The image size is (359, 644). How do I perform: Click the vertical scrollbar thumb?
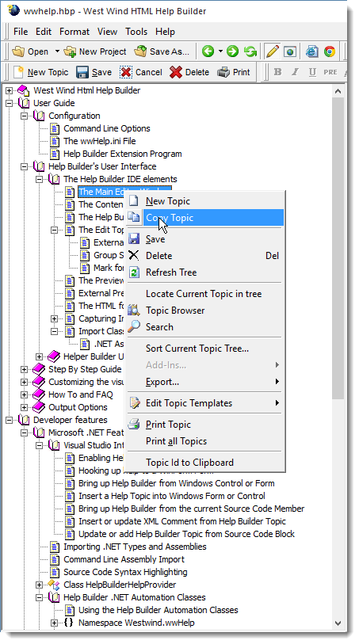(x=338, y=249)
